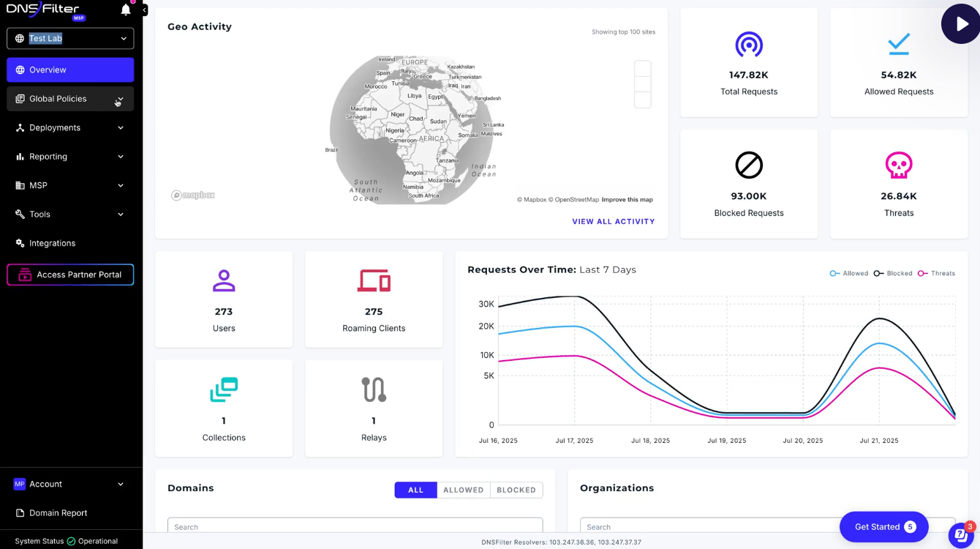Open the Test Lab organization dropdown

70,38
